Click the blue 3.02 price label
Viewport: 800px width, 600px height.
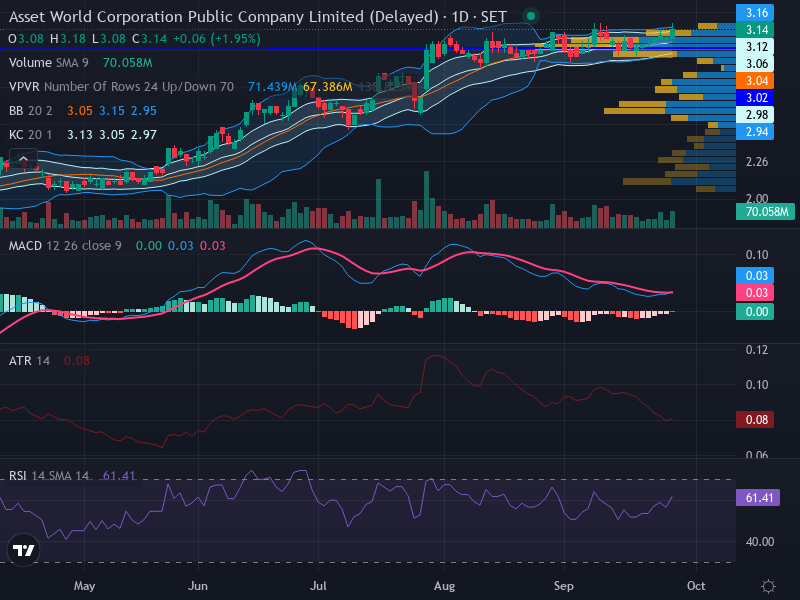pyautogui.click(x=755, y=97)
